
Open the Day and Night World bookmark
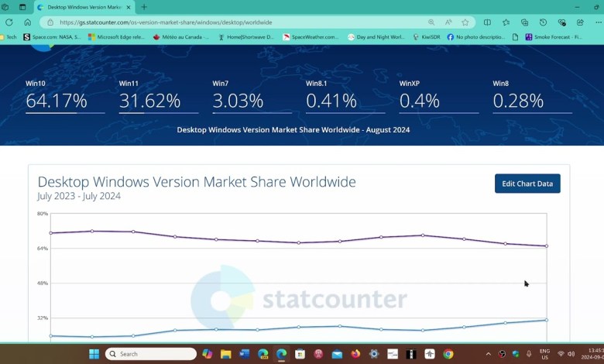[x=376, y=37]
